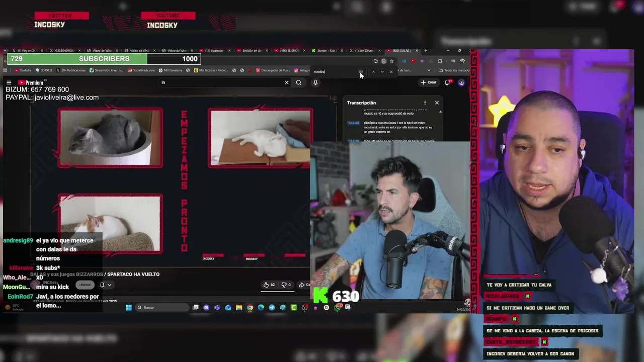Open YouTube notifications bell
The height and width of the screenshot is (362, 644).
coord(447,82)
